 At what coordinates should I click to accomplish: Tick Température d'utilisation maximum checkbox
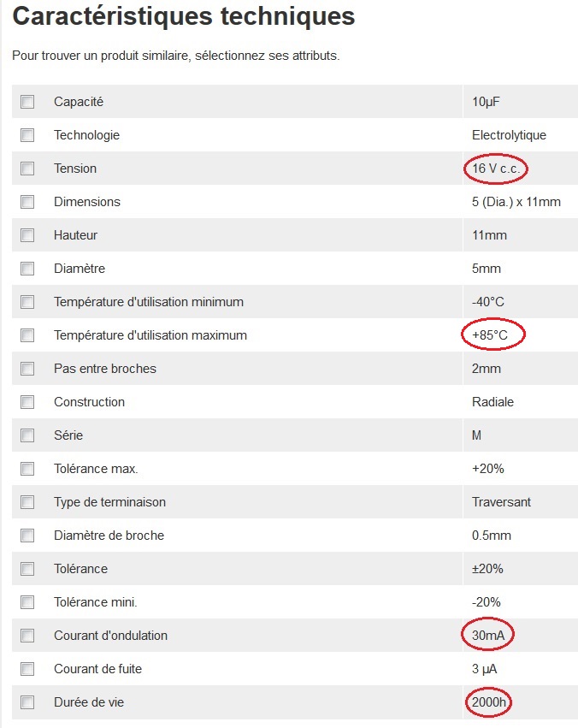pos(27,335)
